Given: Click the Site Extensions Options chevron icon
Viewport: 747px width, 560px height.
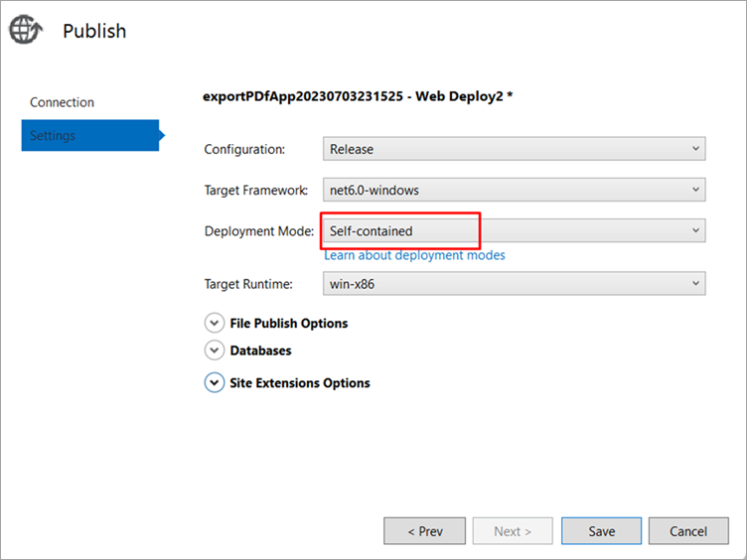Looking at the screenshot, I should coord(214,382).
